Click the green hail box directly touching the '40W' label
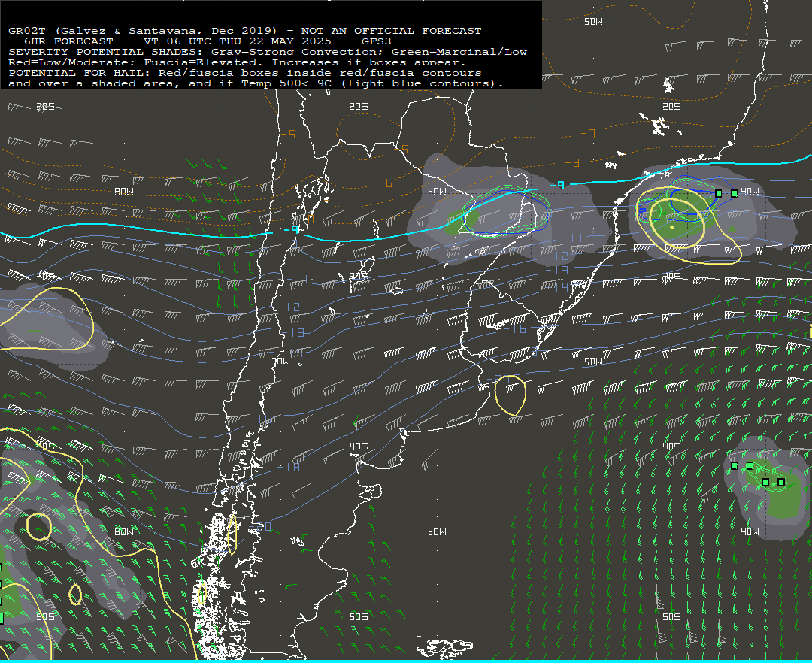Image resolution: width=812 pixels, height=663 pixels. pos(735,194)
